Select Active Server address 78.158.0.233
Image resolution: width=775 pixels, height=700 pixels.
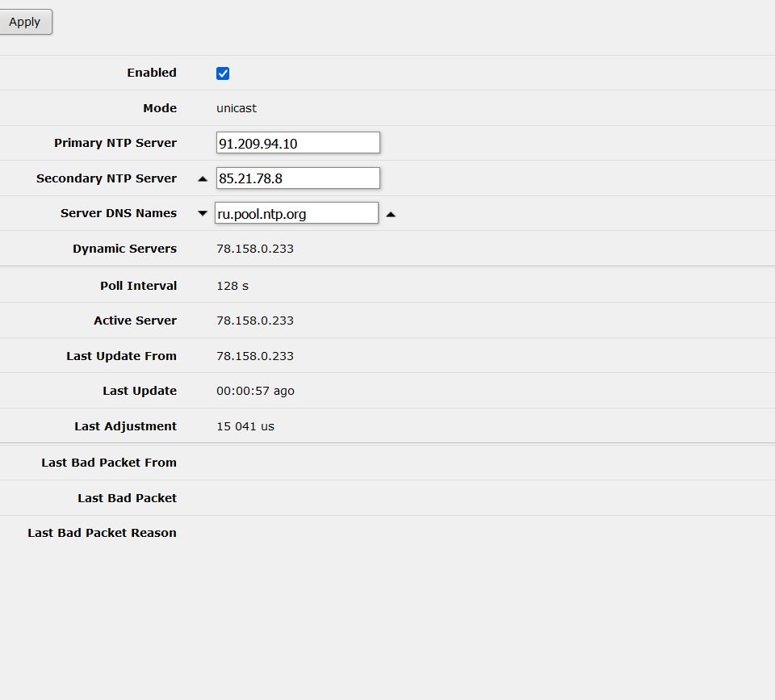point(255,321)
